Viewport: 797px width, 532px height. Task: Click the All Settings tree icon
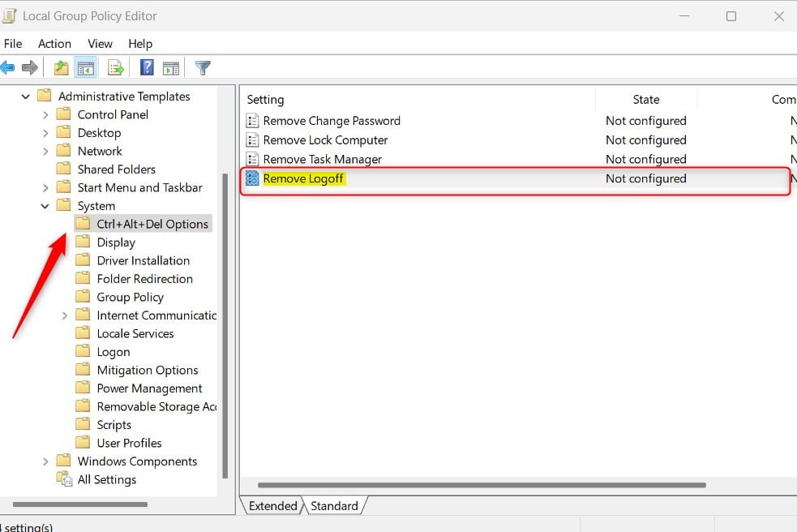coord(64,479)
